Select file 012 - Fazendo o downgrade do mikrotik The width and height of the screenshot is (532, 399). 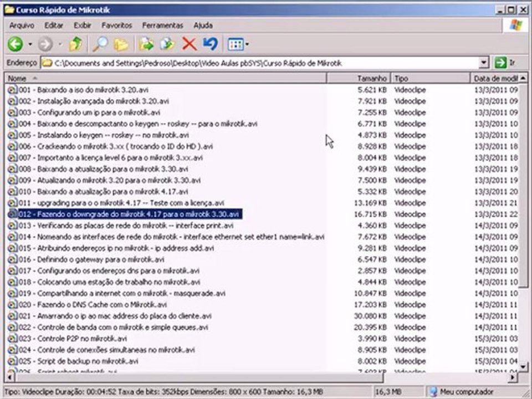click(x=130, y=214)
